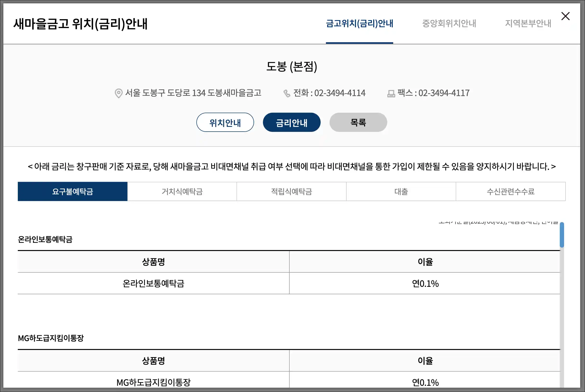Click the map pin icon beside the address
Image resolution: width=585 pixels, height=392 pixels.
(118, 93)
